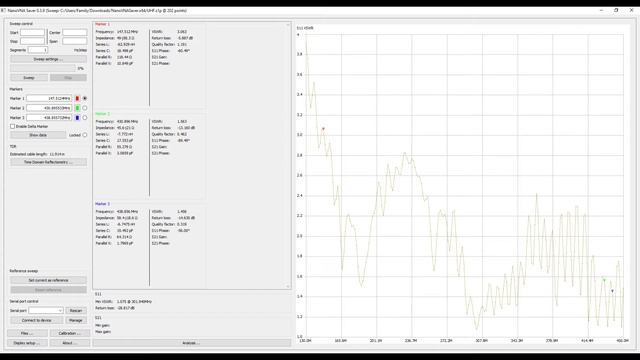The width and height of the screenshot is (640, 360).
Task: Click the Segments count field
Action: [x=38, y=50]
